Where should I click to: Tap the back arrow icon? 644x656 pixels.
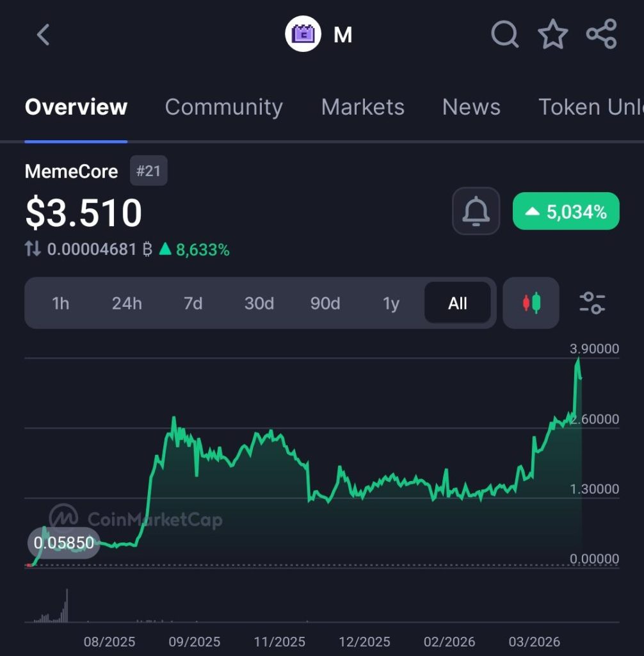point(43,35)
